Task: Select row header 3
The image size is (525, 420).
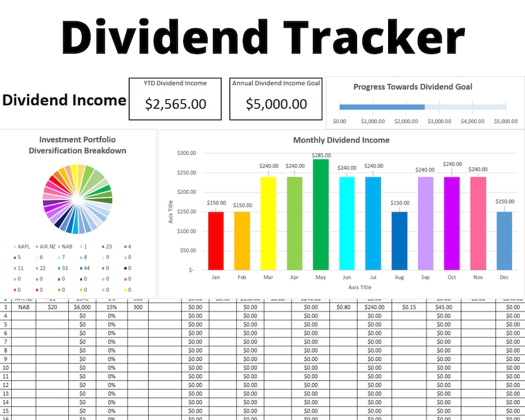Action: [6, 307]
